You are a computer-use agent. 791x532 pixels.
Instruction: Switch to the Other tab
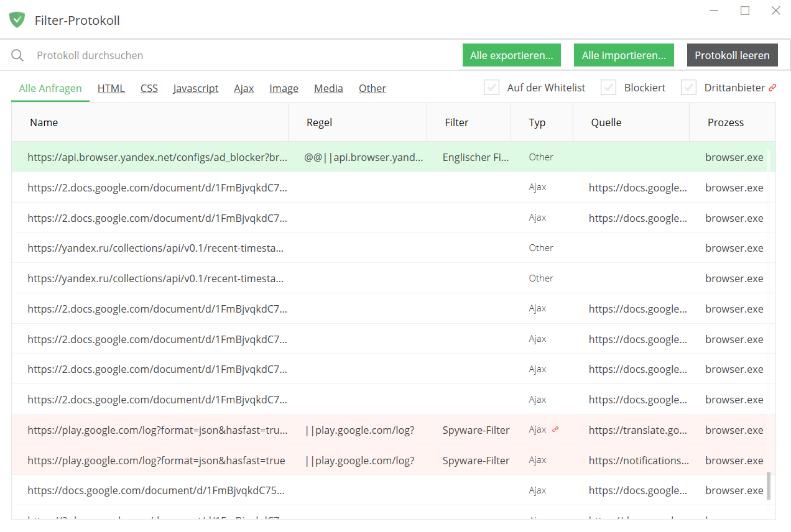tap(372, 88)
